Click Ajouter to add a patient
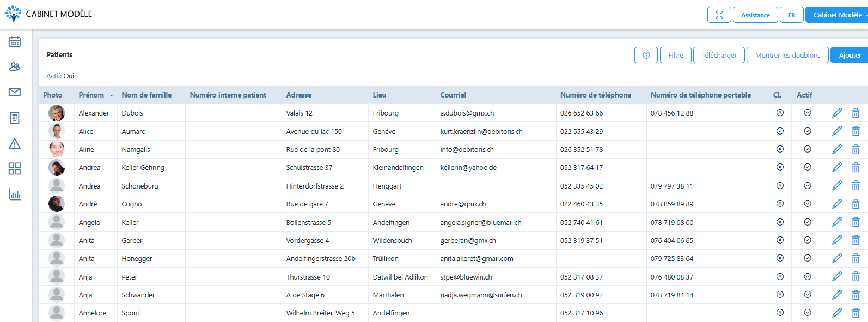 click(x=849, y=55)
